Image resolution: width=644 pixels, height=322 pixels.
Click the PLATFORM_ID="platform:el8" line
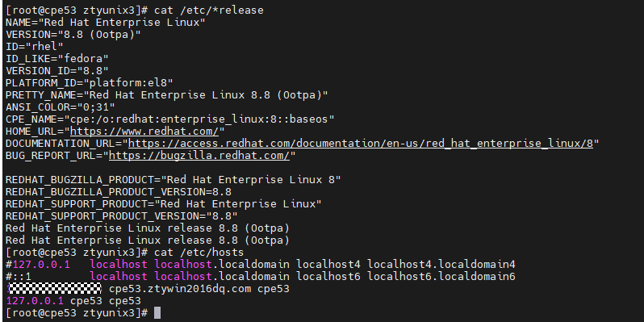point(89,83)
